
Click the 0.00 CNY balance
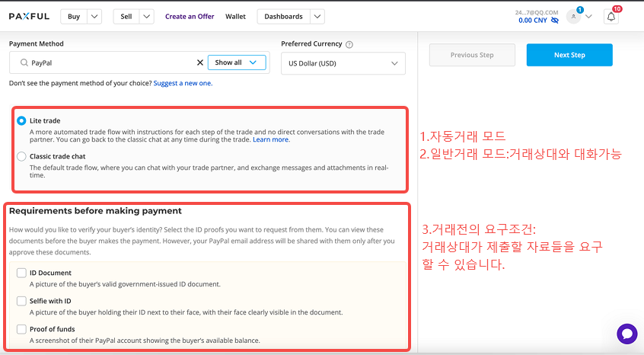pos(533,20)
